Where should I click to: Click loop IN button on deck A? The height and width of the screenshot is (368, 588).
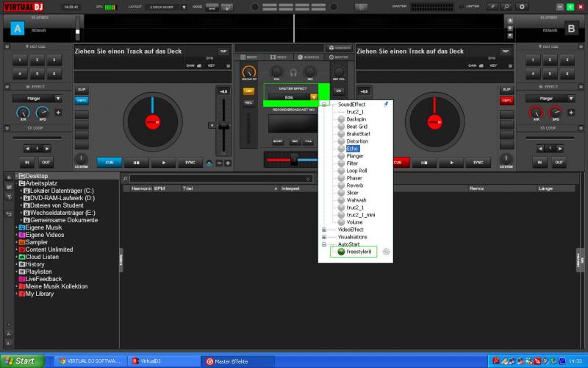click(27, 162)
